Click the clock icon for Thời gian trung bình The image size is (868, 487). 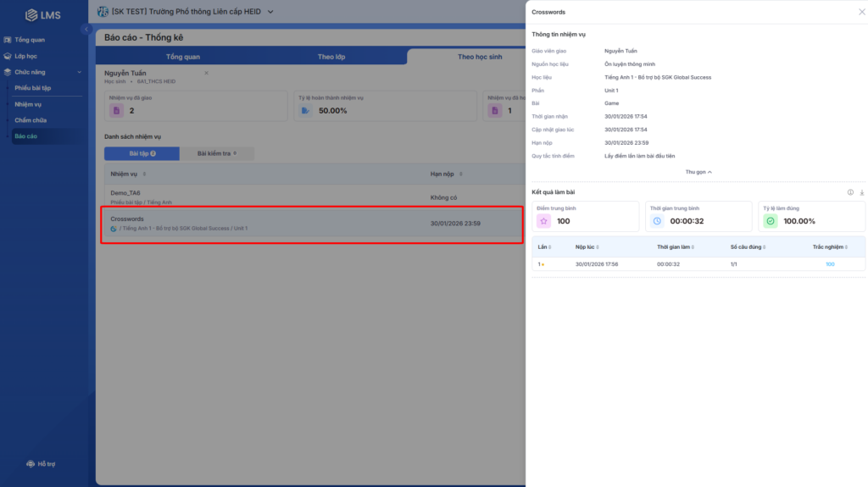(x=657, y=221)
